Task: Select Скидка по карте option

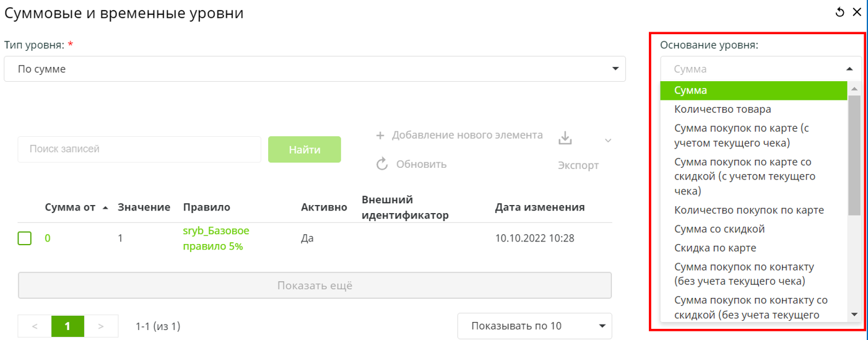Action: coord(714,248)
